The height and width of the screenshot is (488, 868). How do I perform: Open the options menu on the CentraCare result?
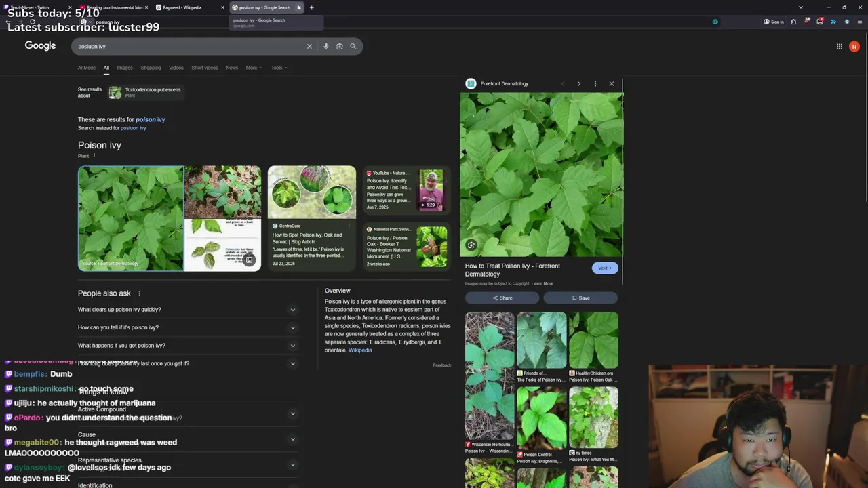tap(349, 226)
